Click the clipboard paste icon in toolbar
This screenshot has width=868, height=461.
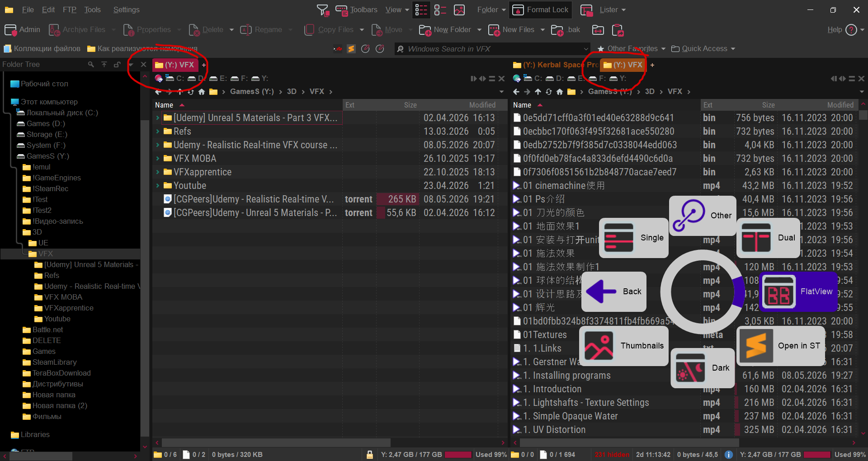click(x=618, y=30)
